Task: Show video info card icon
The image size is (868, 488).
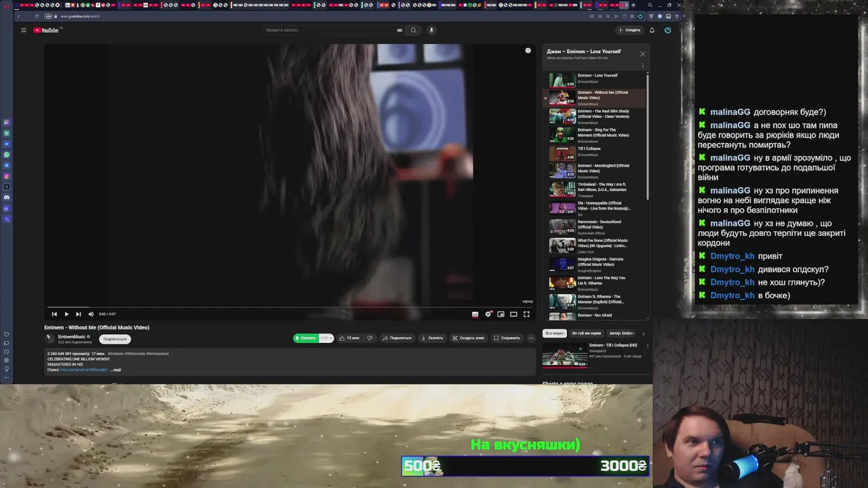Action: [528, 51]
